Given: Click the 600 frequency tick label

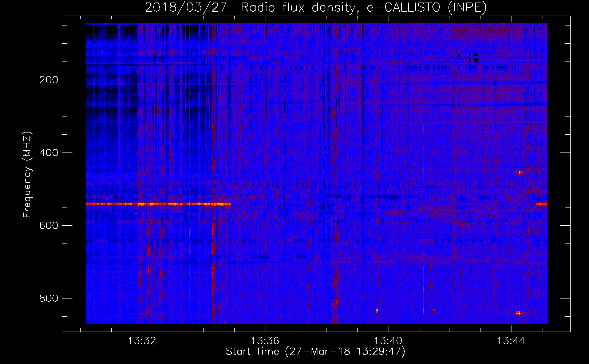Looking at the screenshot, I should 49,226.
